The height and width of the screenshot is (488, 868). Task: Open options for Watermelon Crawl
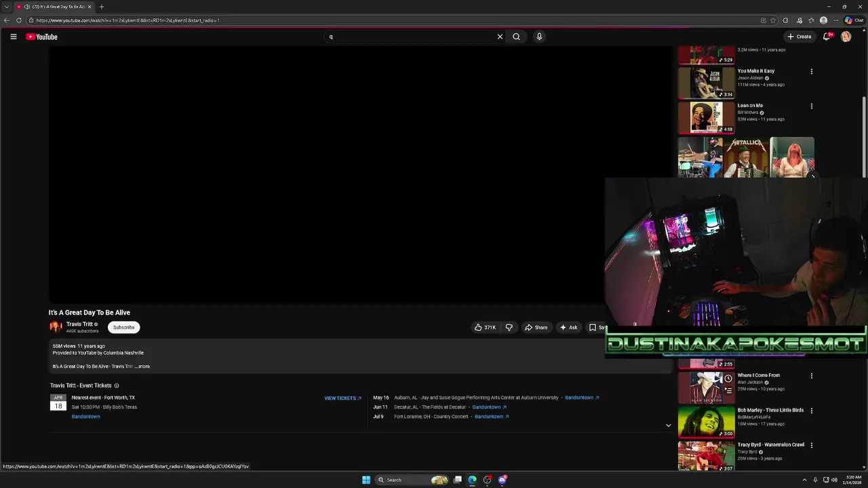pos(811,445)
